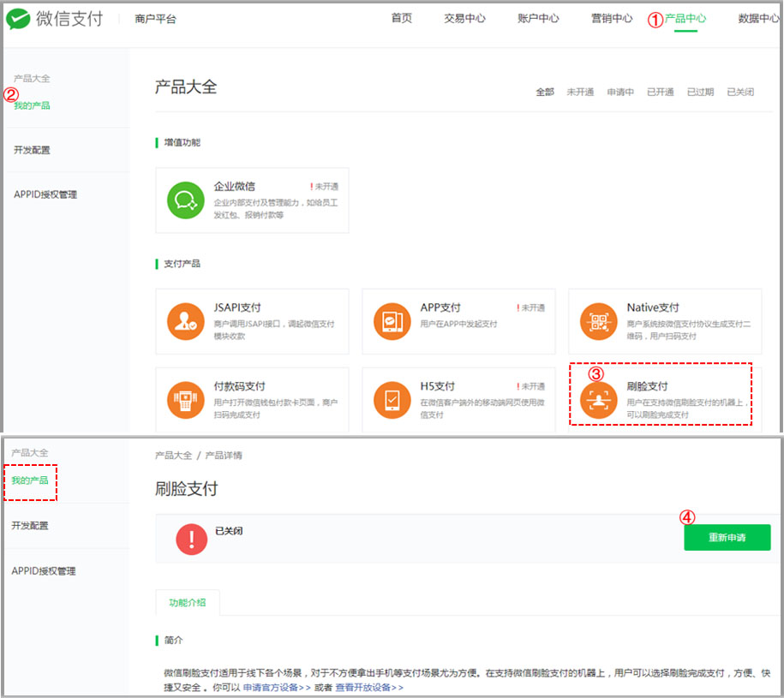Switch to the 功能介绍 tab
Image resolution: width=784 pixels, height=698 pixels.
[188, 603]
